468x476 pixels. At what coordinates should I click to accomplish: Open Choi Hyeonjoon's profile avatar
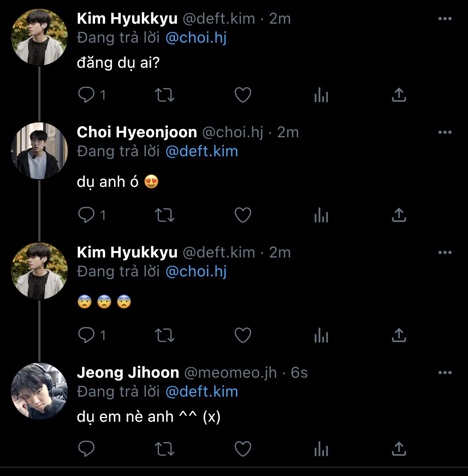(39, 151)
